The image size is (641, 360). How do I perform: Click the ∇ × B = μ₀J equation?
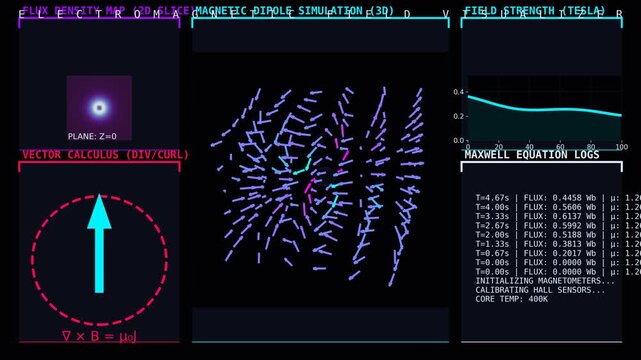[x=99, y=336]
